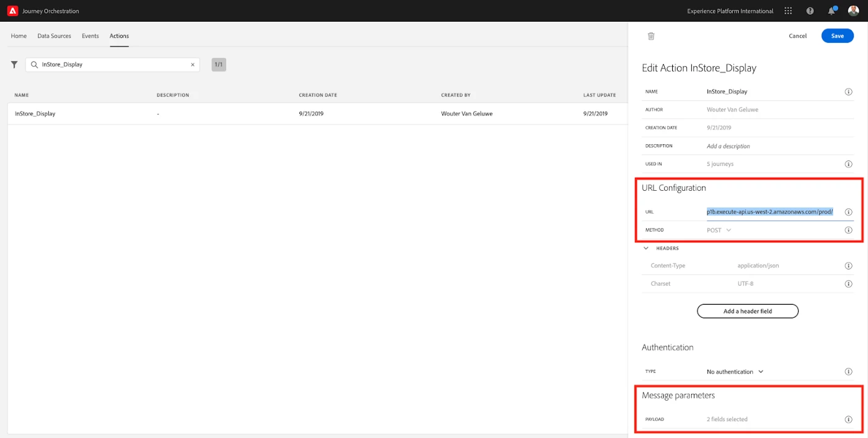Viewport: 868px width, 438px height.
Task: Click the UTF-8 charset value
Action: 745,284
